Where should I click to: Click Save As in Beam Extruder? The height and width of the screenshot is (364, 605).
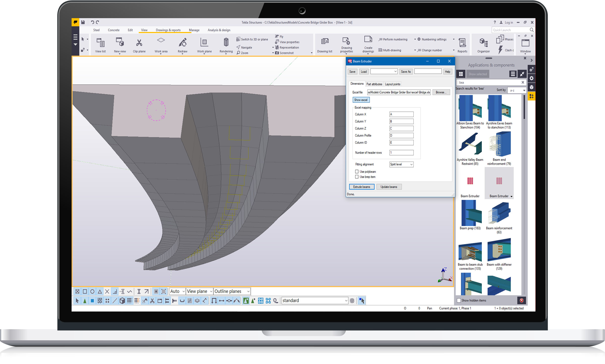(406, 72)
